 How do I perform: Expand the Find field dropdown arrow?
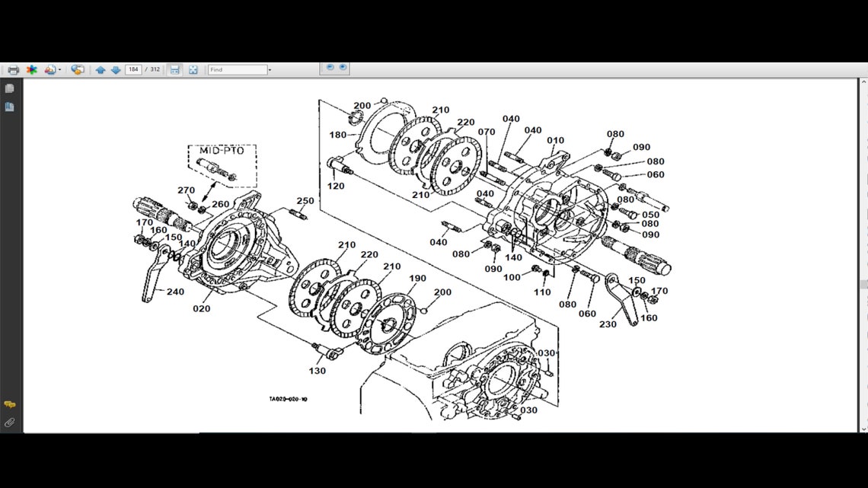[269, 69]
